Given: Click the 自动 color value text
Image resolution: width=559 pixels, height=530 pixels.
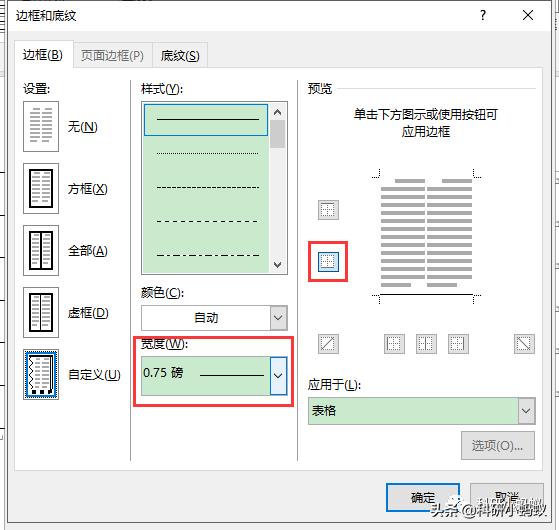Looking at the screenshot, I should (206, 318).
